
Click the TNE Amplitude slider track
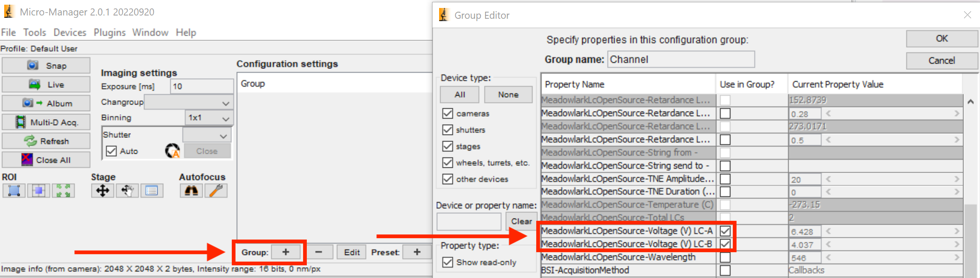coord(892,179)
